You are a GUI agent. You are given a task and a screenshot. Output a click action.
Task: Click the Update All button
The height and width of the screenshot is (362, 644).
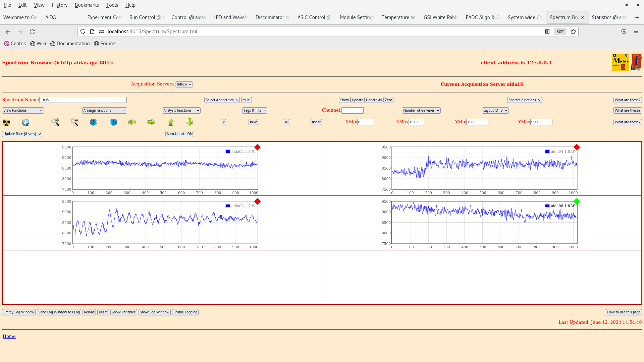click(x=374, y=100)
